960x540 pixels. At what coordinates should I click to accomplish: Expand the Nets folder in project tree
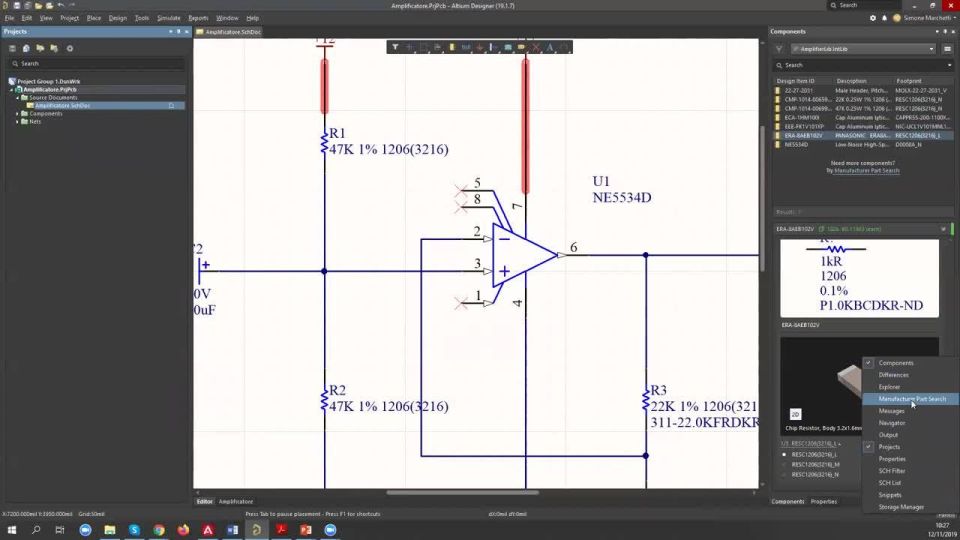(17, 121)
